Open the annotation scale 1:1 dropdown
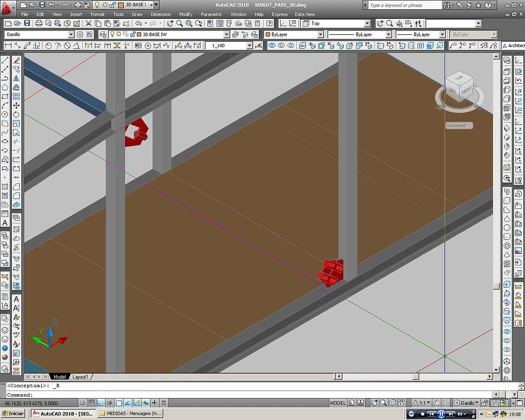Viewport: 525px width, 420px height. (422, 403)
